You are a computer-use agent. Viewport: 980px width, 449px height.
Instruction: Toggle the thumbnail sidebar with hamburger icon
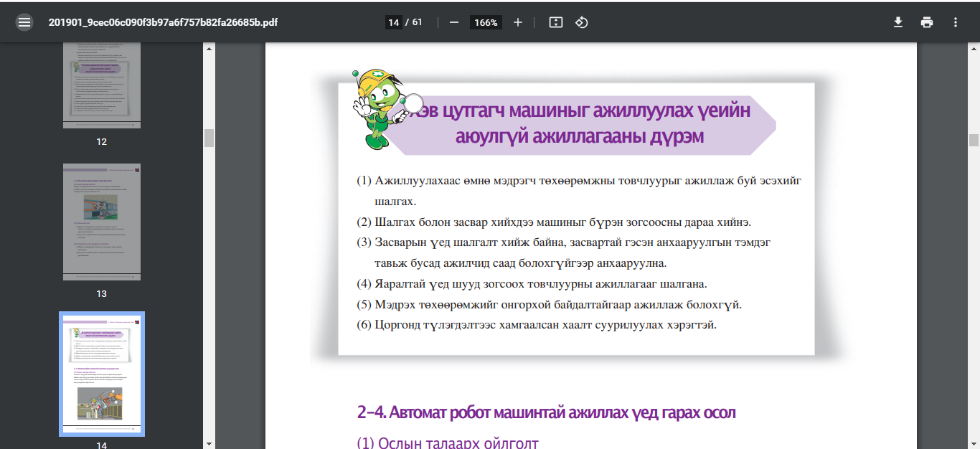click(24, 22)
